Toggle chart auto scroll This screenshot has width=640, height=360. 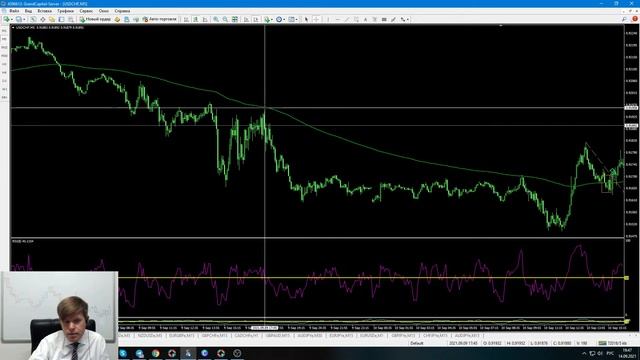[246, 19]
